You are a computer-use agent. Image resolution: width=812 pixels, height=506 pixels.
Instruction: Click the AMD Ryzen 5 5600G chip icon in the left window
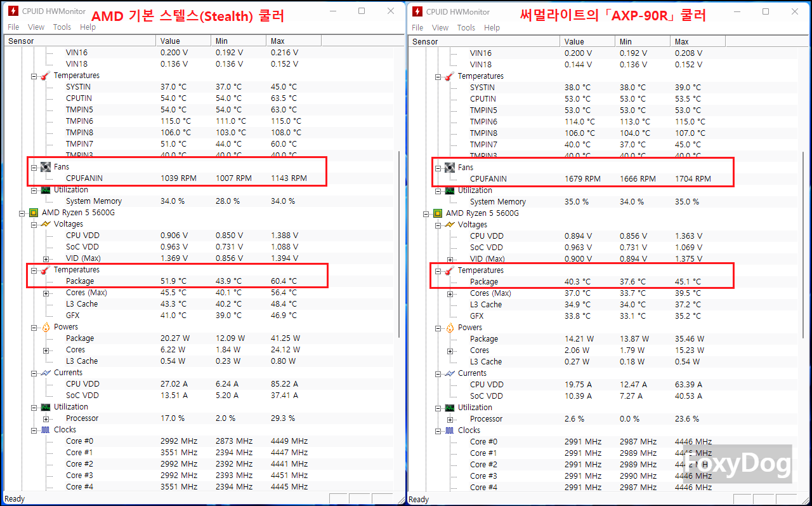[x=34, y=213]
